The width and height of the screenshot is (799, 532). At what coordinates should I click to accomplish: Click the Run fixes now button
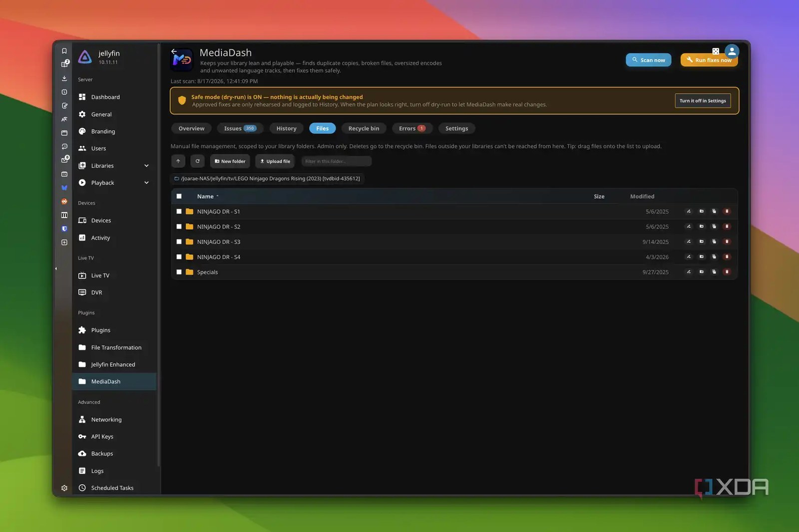(x=709, y=60)
